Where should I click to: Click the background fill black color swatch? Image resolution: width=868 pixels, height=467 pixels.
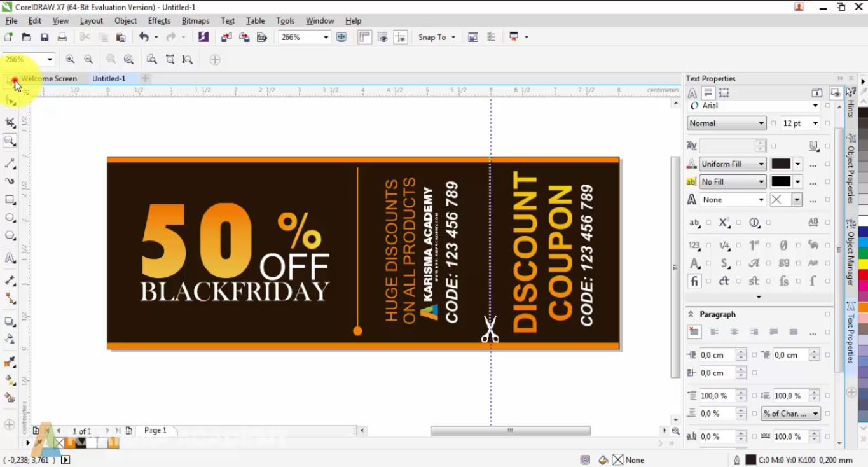coord(781,182)
